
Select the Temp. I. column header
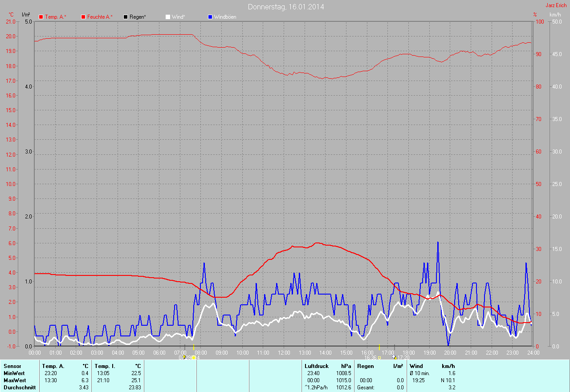[x=102, y=366]
